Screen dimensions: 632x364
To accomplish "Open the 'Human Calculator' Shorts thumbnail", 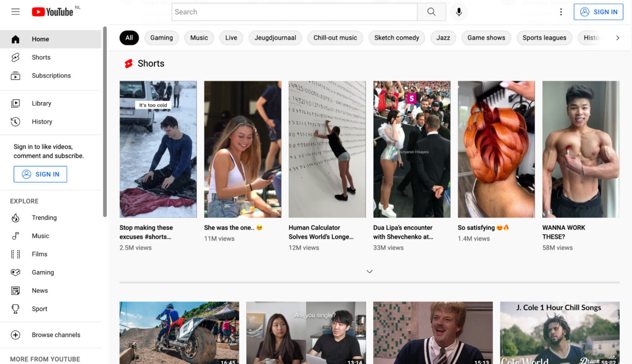I will tap(327, 149).
